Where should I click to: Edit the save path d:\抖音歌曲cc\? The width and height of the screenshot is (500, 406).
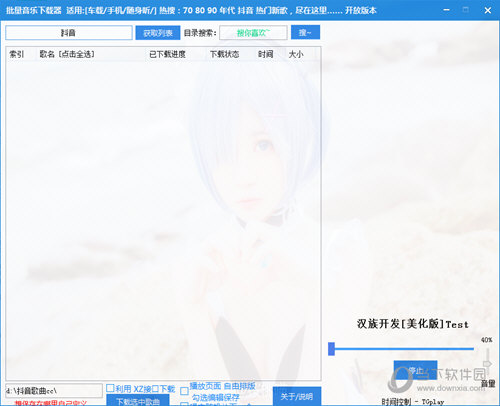click(x=54, y=391)
